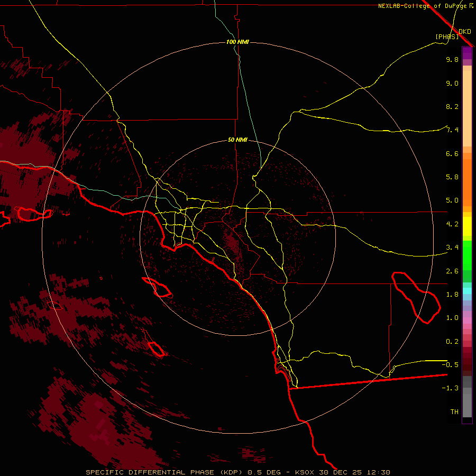The height and width of the screenshot is (476, 476).
Task: Pick the yellow swatch on the color scale
Action: [467, 226]
